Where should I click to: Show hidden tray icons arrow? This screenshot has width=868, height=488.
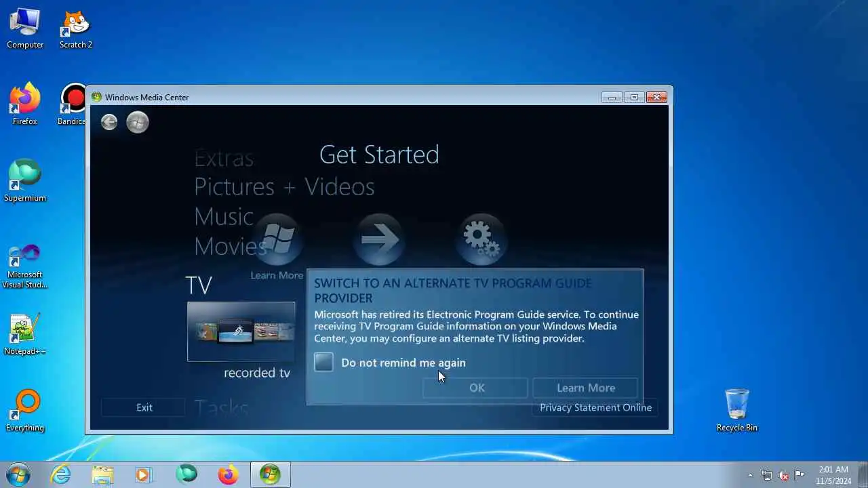(750, 475)
